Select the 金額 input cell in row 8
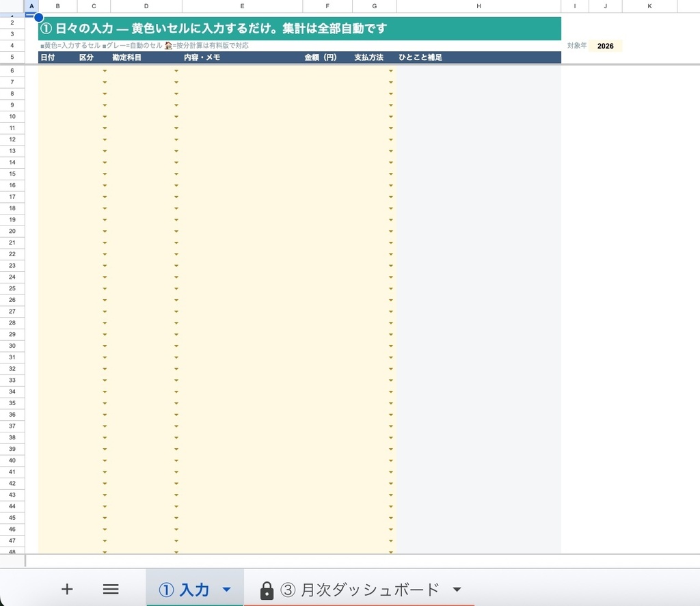The image size is (700, 606). [x=327, y=94]
